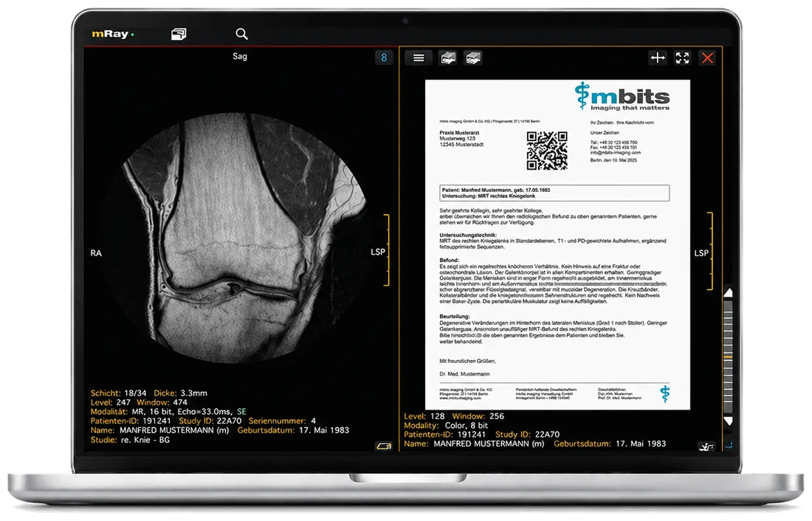The width and height of the screenshot is (812, 521).
Task: Click the 'Dr. Med. Mustermann' signature line
Action: (x=464, y=374)
